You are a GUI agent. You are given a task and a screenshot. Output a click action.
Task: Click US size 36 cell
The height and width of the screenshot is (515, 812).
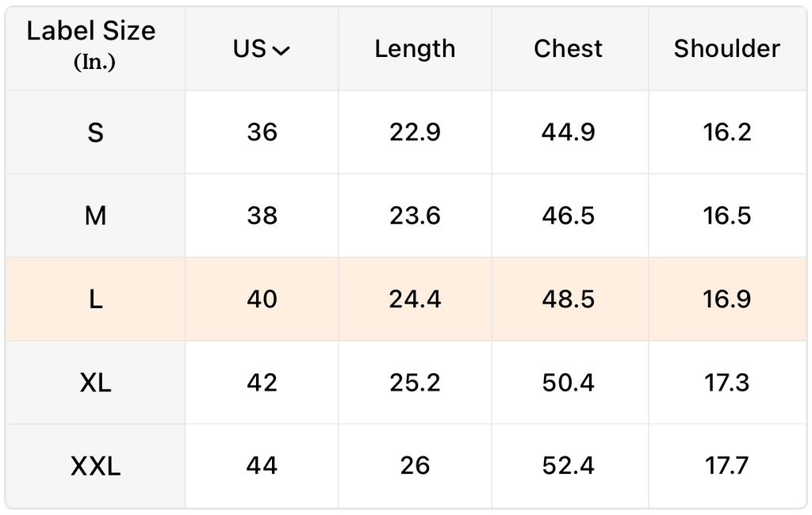coord(262,132)
